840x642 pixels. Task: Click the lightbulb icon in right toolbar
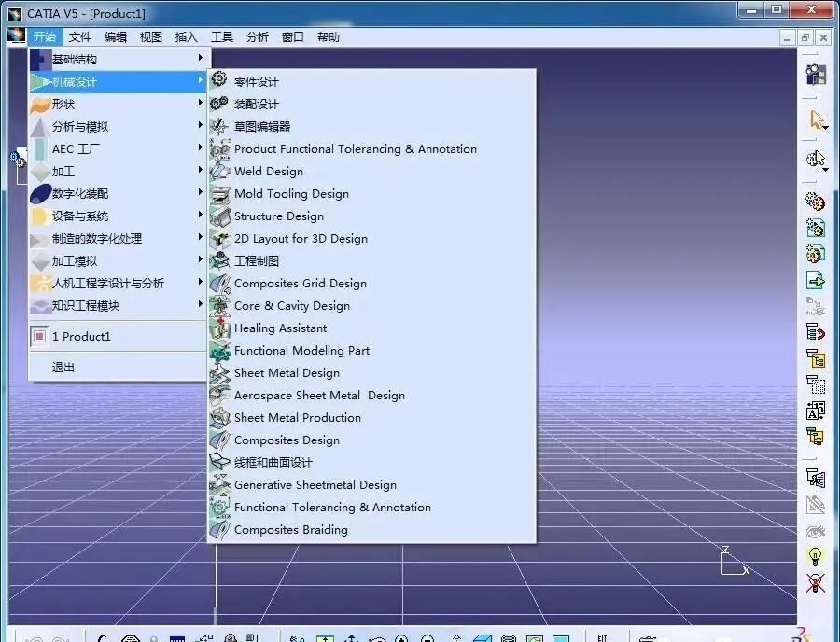[x=816, y=557]
